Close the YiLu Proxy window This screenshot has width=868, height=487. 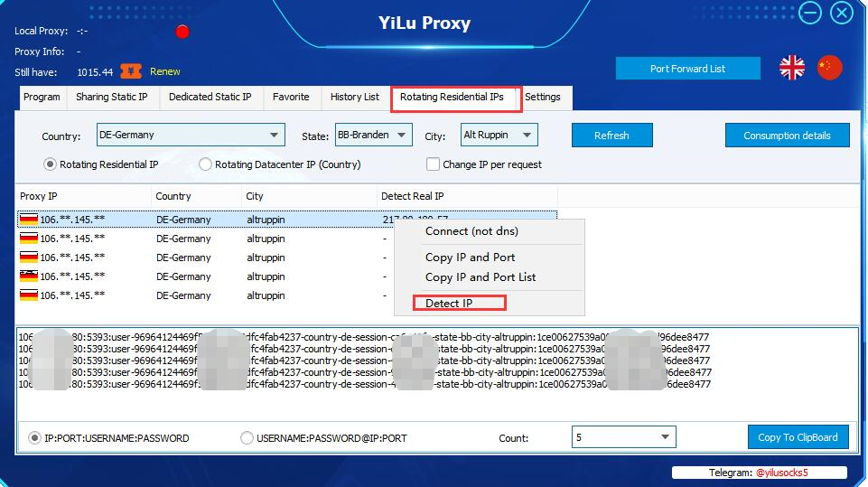pyautogui.click(x=842, y=13)
